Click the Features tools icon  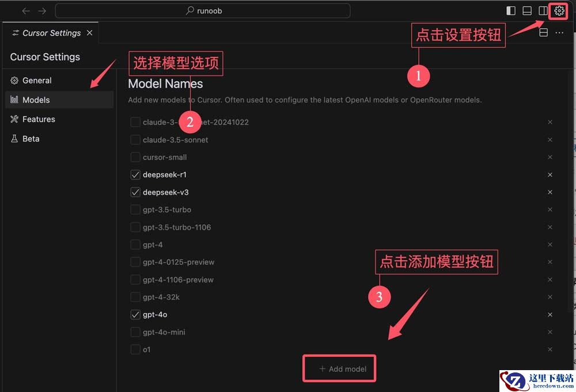pos(14,119)
